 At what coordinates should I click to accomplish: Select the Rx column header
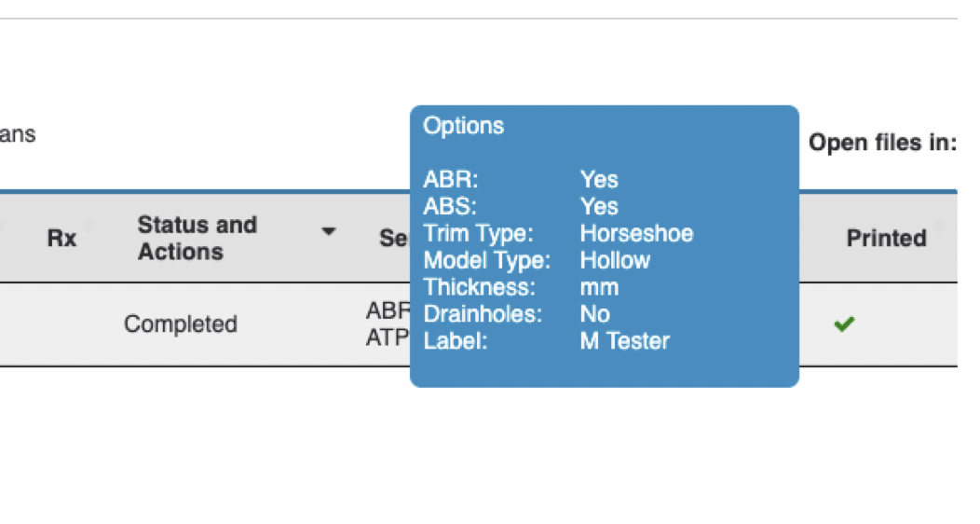61,239
